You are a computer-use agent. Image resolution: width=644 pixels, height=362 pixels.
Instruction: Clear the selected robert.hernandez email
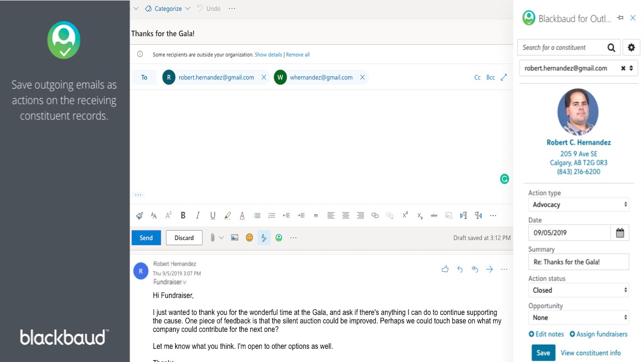[x=623, y=68]
